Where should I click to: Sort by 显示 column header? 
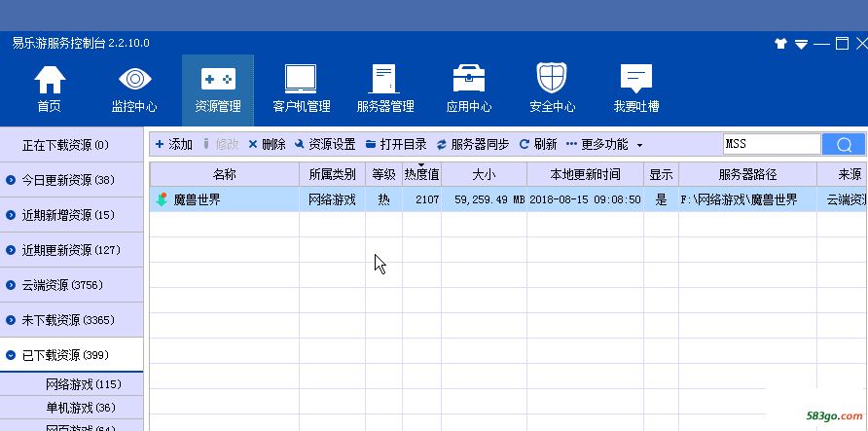[x=661, y=175]
